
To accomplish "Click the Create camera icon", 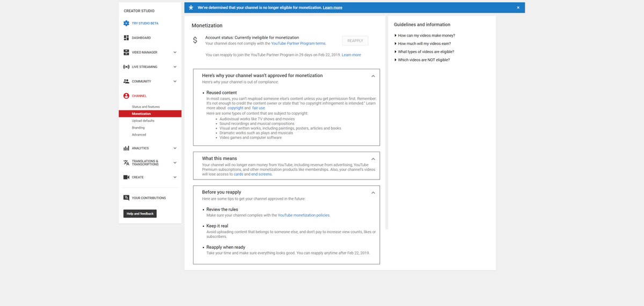I will (126, 177).
